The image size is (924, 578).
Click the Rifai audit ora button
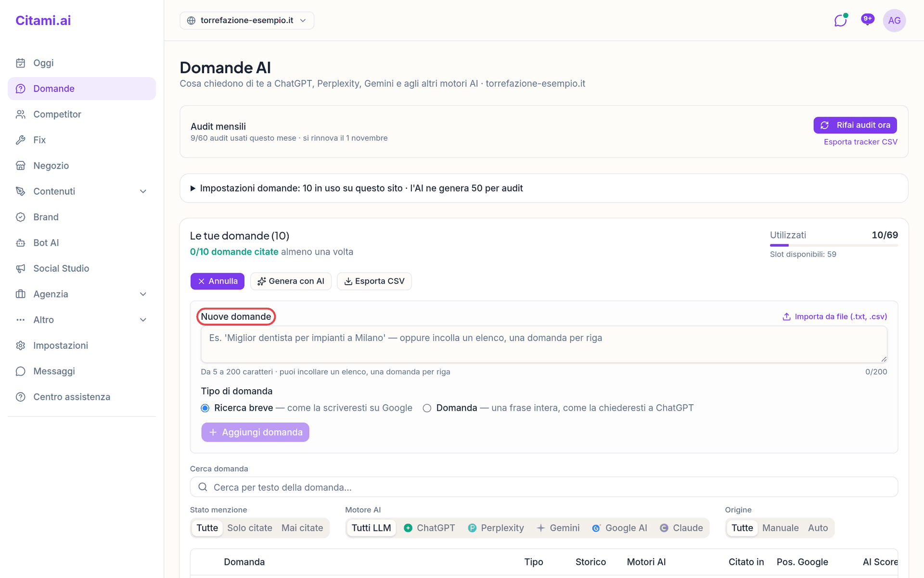point(855,125)
